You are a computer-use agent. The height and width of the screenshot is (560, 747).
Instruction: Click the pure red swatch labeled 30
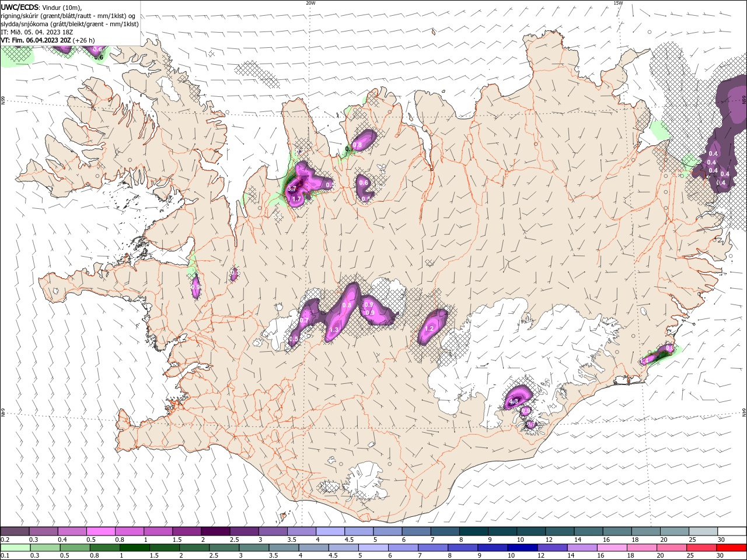pos(732,548)
